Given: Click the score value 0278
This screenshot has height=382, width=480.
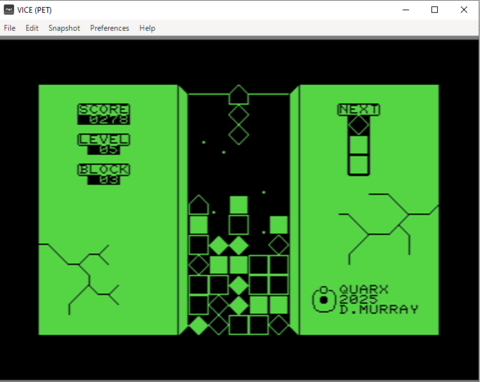Looking at the screenshot, I should [x=109, y=120].
